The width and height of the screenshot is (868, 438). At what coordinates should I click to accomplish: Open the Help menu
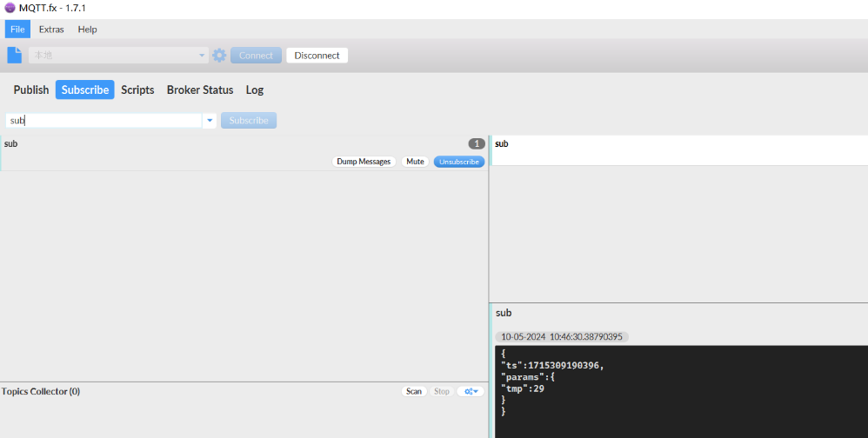click(87, 30)
